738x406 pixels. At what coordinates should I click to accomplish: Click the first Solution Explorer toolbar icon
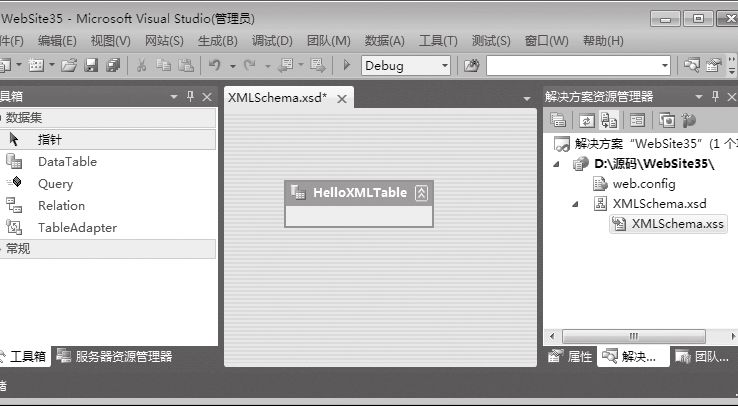[x=558, y=120]
